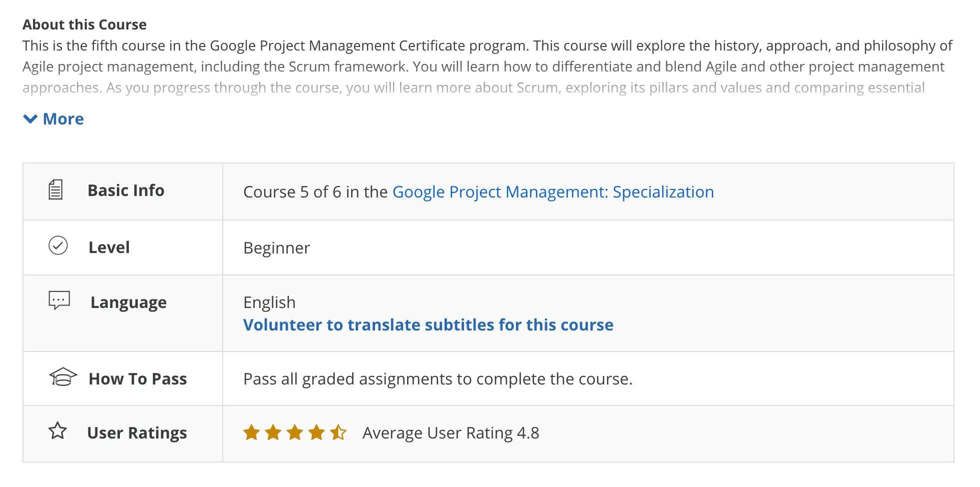Click the first gold rating star

click(x=251, y=432)
